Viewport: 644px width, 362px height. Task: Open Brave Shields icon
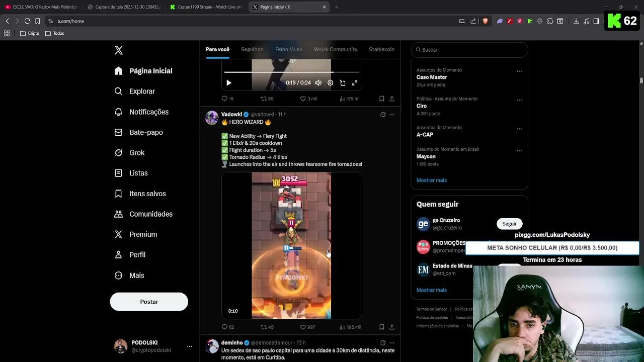485,21
